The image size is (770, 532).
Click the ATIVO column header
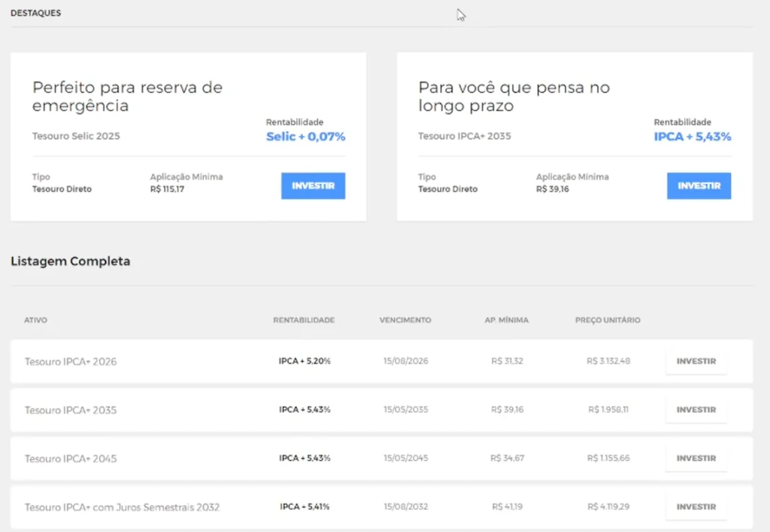pos(36,320)
